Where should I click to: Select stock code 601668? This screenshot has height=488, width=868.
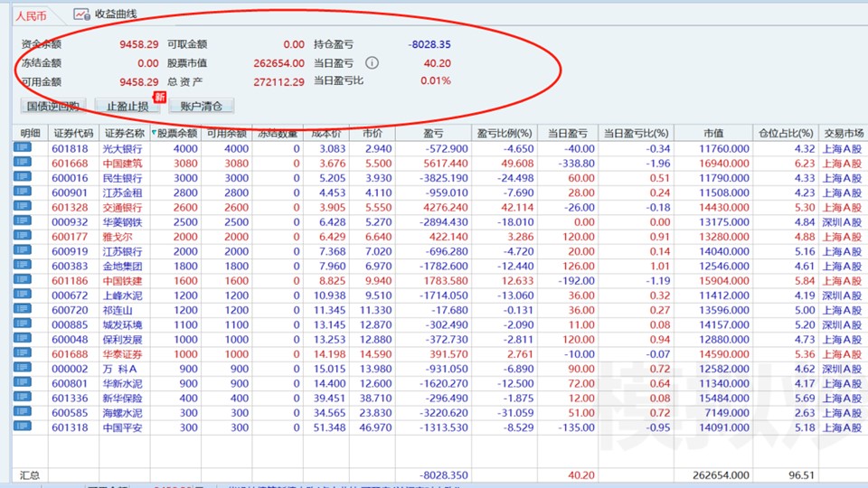tap(70, 164)
